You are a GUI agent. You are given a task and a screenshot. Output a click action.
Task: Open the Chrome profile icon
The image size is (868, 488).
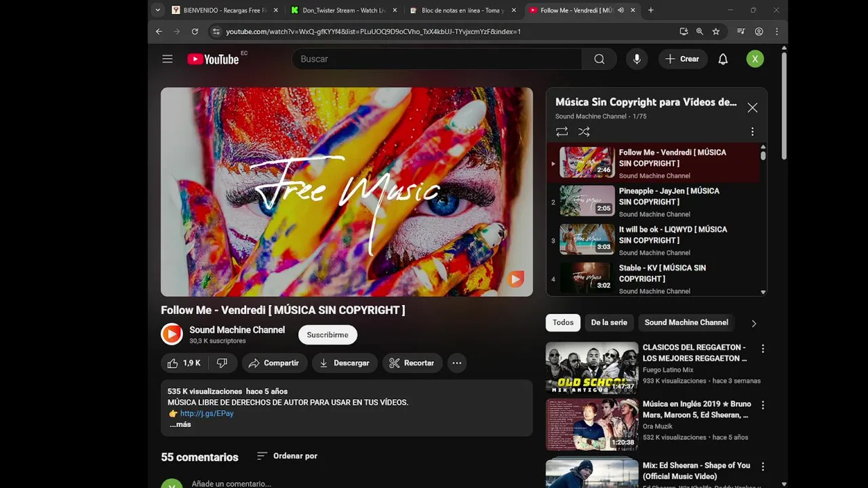coord(759,31)
